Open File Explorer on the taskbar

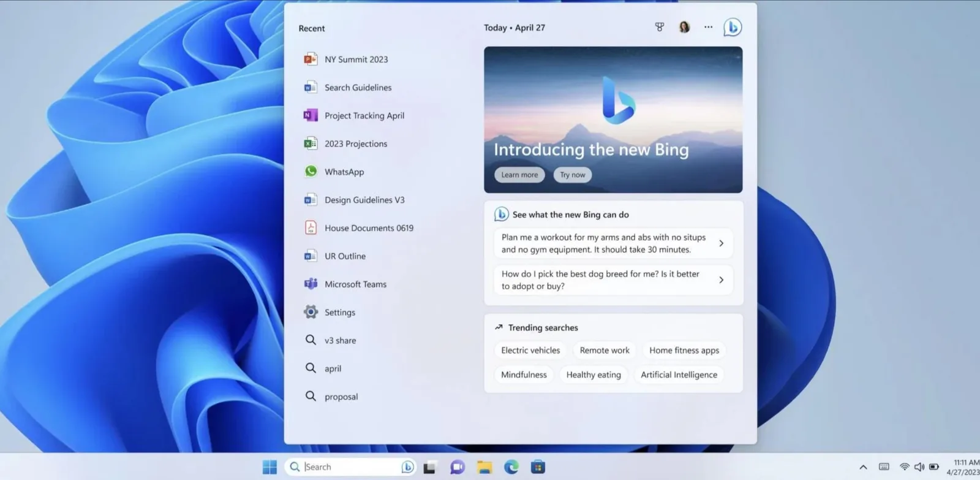tap(484, 467)
